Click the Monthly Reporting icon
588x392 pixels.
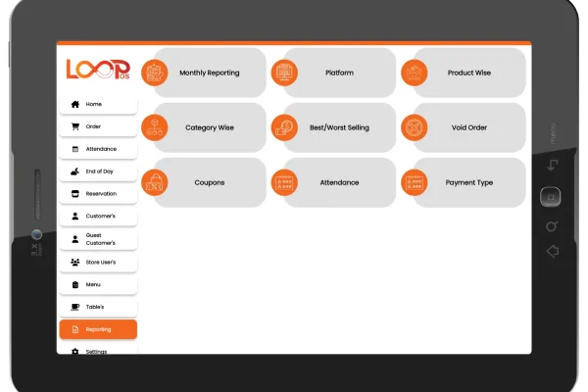pyautogui.click(x=154, y=73)
